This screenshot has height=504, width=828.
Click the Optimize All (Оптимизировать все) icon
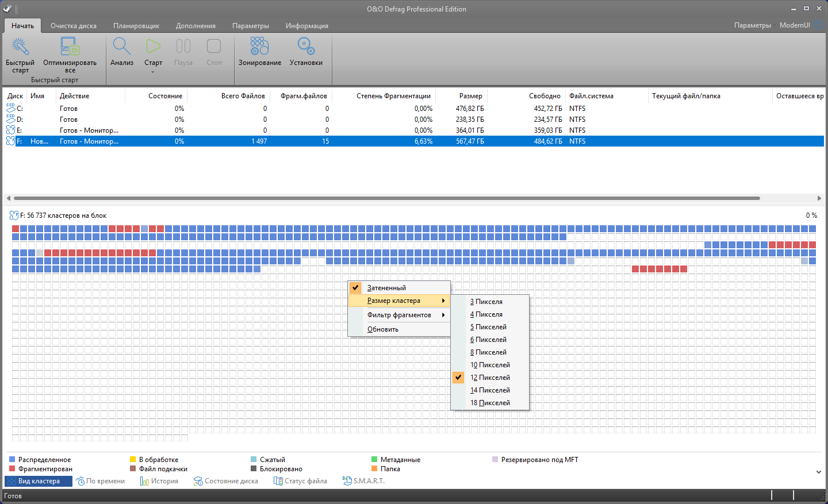pyautogui.click(x=70, y=47)
